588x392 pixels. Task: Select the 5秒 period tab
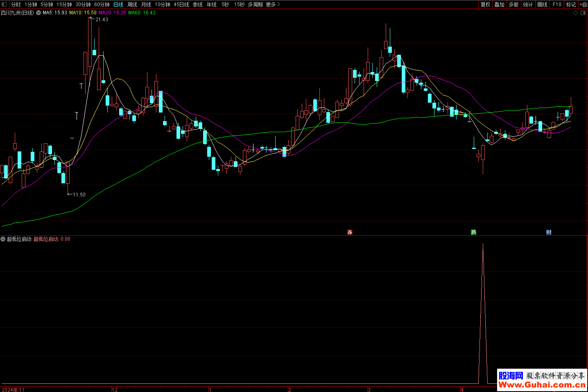pos(226,5)
